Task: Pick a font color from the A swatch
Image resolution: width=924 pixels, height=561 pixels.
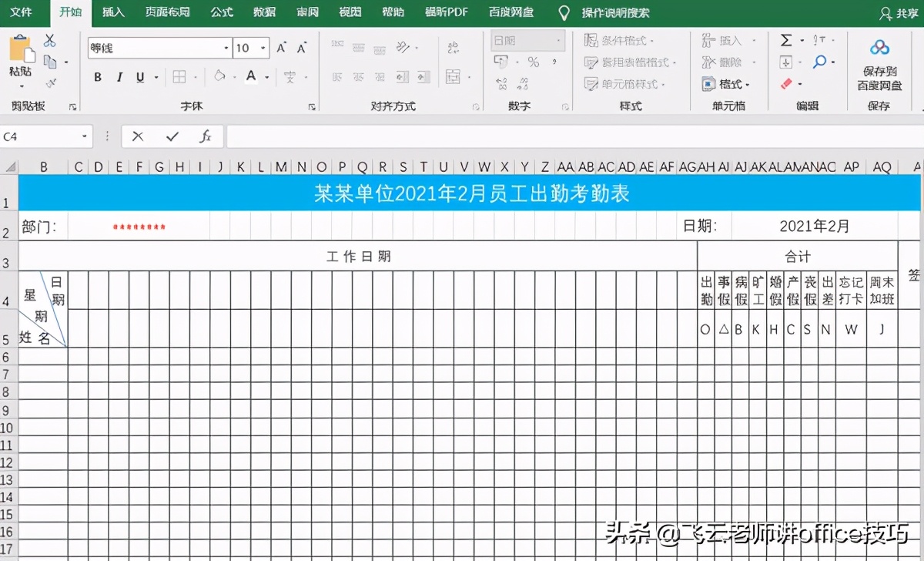Action: pyautogui.click(x=252, y=76)
